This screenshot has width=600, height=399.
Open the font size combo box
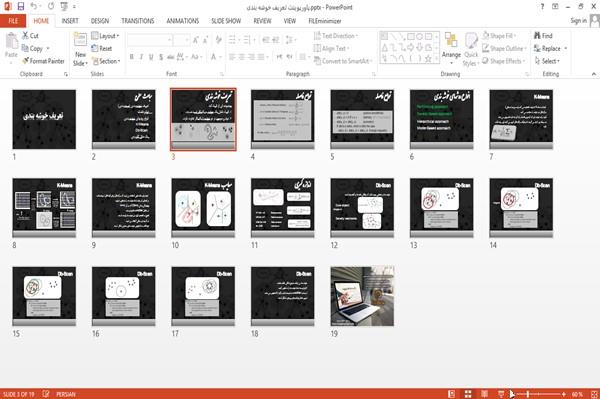point(182,40)
